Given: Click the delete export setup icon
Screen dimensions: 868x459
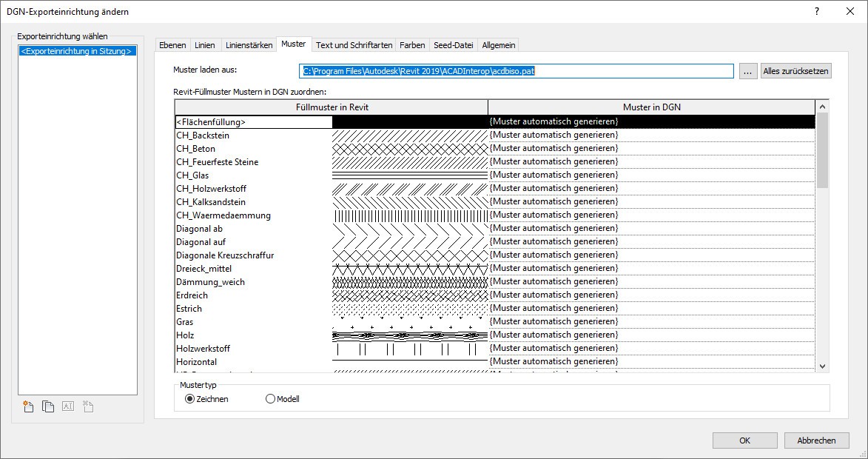Looking at the screenshot, I should pyautogui.click(x=87, y=406).
